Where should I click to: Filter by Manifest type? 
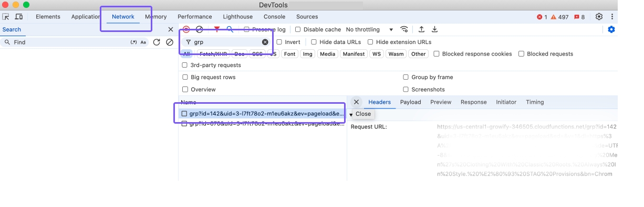354,54
